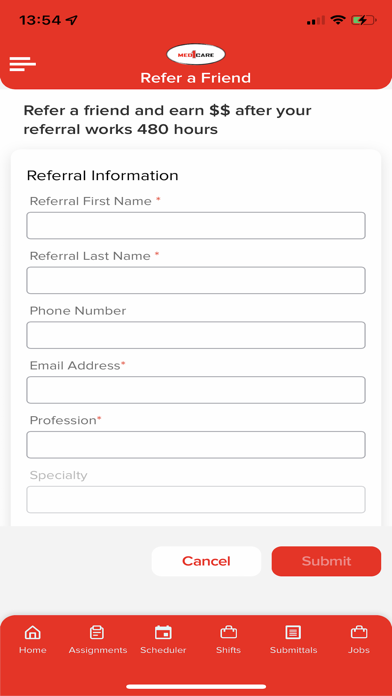Tap the Wi-Fi status icon
This screenshot has height=696, width=392.
pos(338,20)
